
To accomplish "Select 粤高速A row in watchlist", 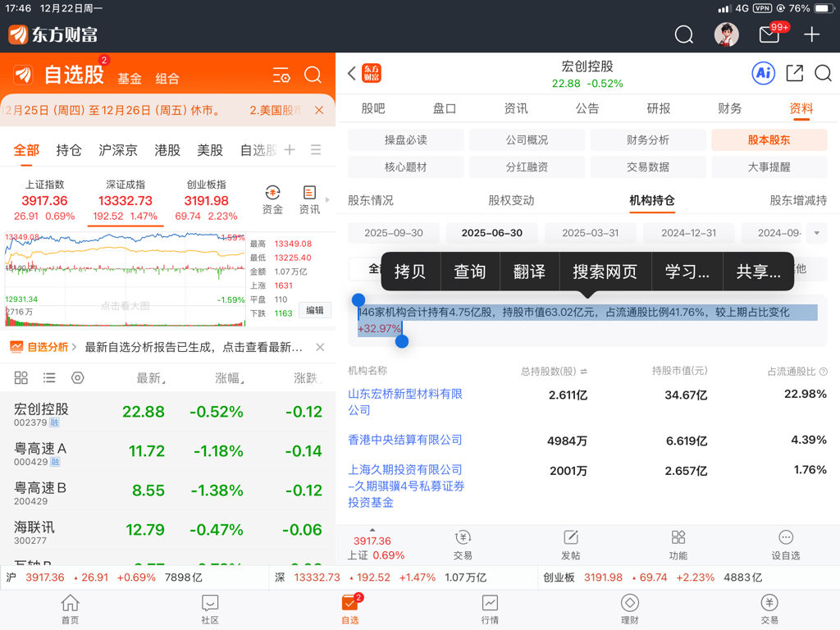I will pos(167,451).
